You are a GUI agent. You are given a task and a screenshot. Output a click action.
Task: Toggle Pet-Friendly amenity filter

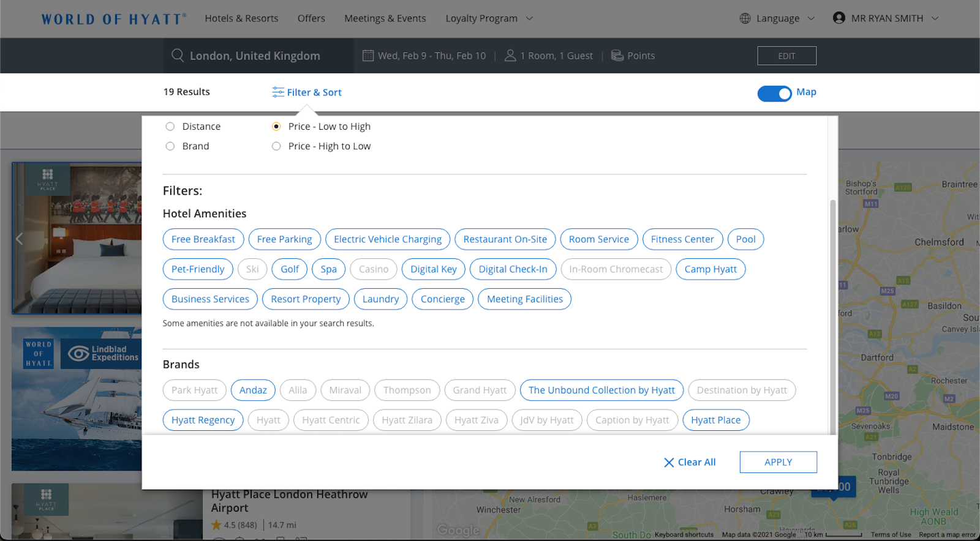point(198,269)
